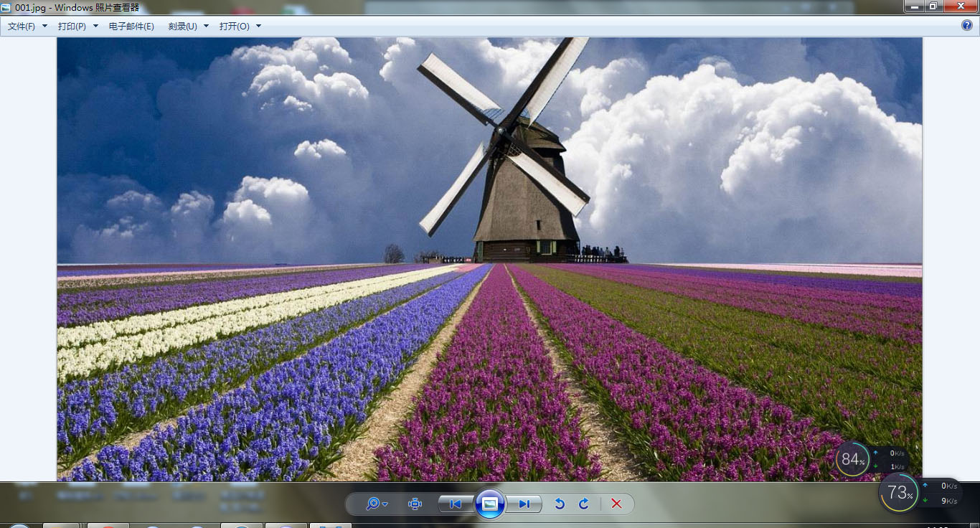
Task: Rotate the image clockwise
Action: click(x=584, y=504)
